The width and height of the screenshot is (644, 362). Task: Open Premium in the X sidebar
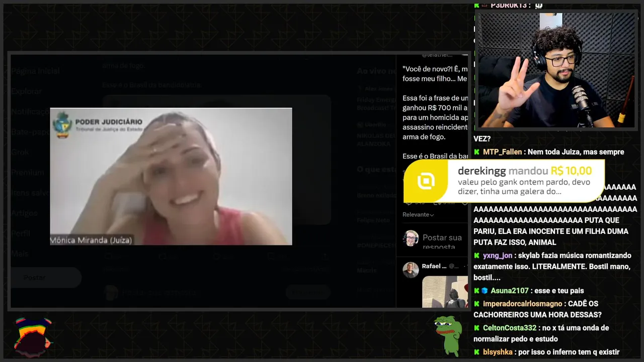tap(28, 172)
